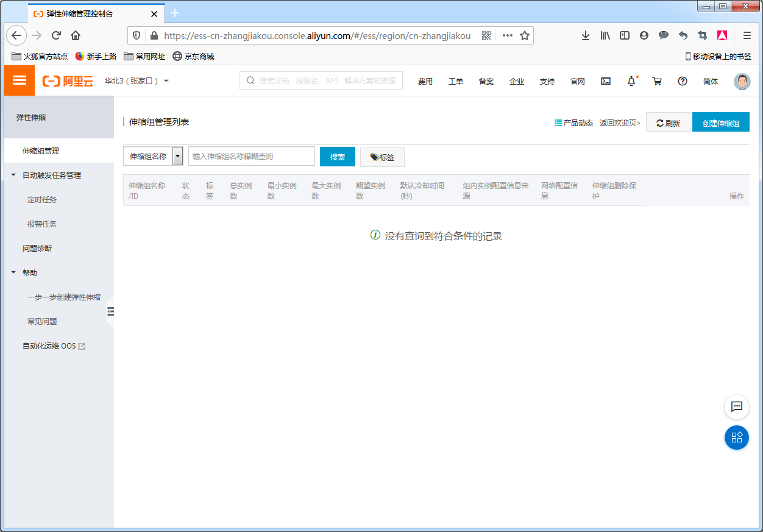
Task: Open the Cloud Shell terminal icon
Action: [606, 81]
